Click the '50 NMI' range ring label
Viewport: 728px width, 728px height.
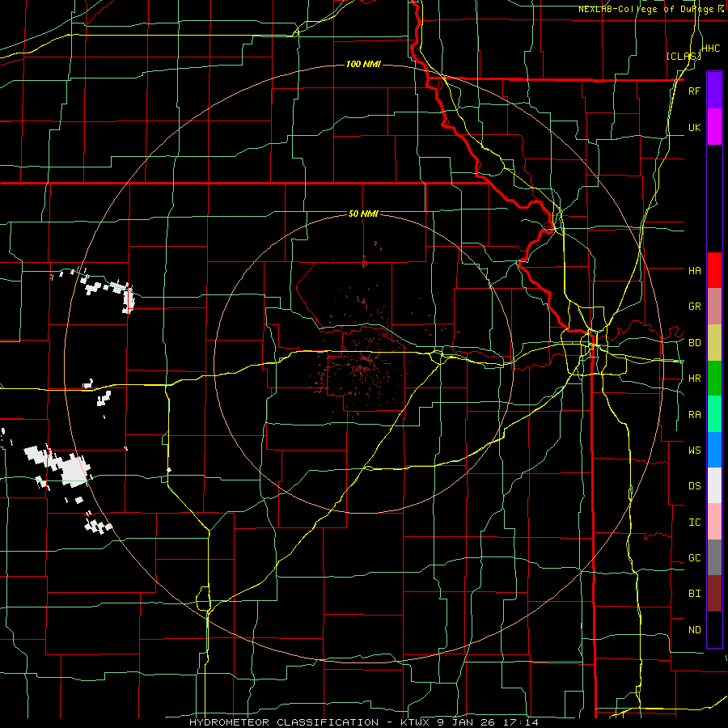tap(363, 214)
